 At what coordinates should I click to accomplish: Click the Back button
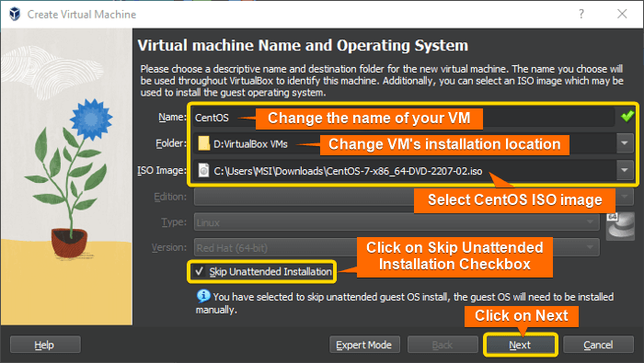443,345
